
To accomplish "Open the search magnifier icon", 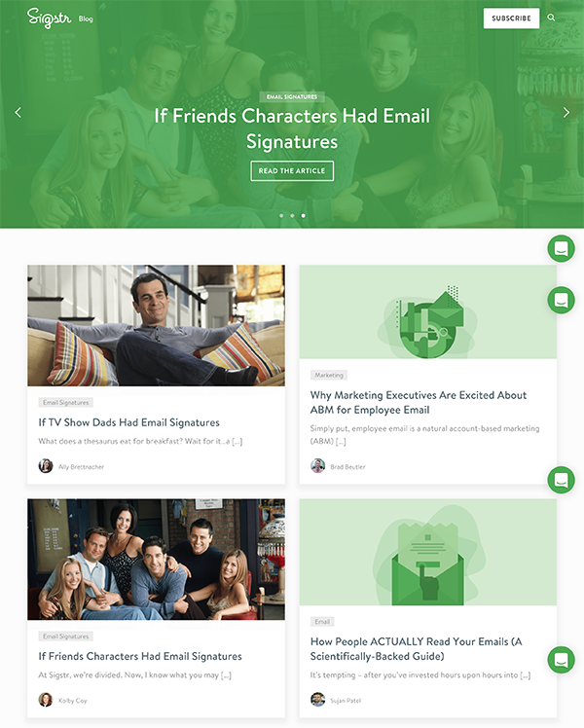I will (x=551, y=18).
